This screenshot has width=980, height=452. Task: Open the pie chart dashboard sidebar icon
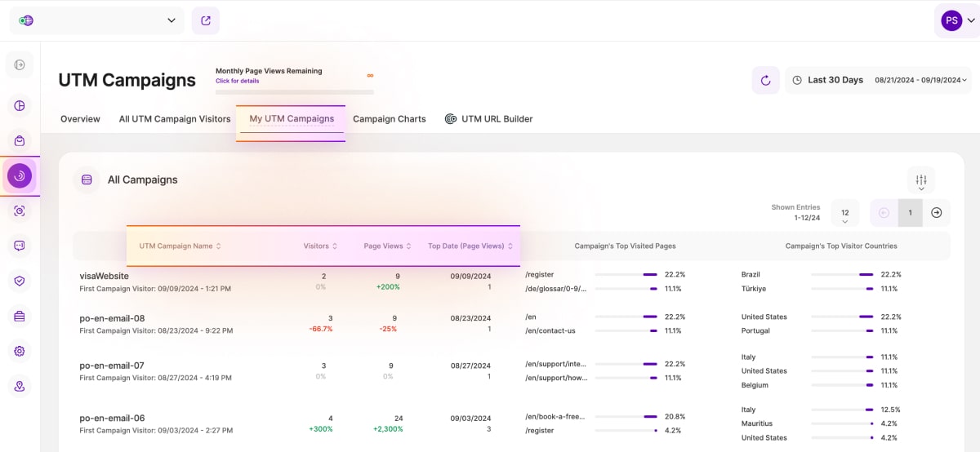pos(20,105)
